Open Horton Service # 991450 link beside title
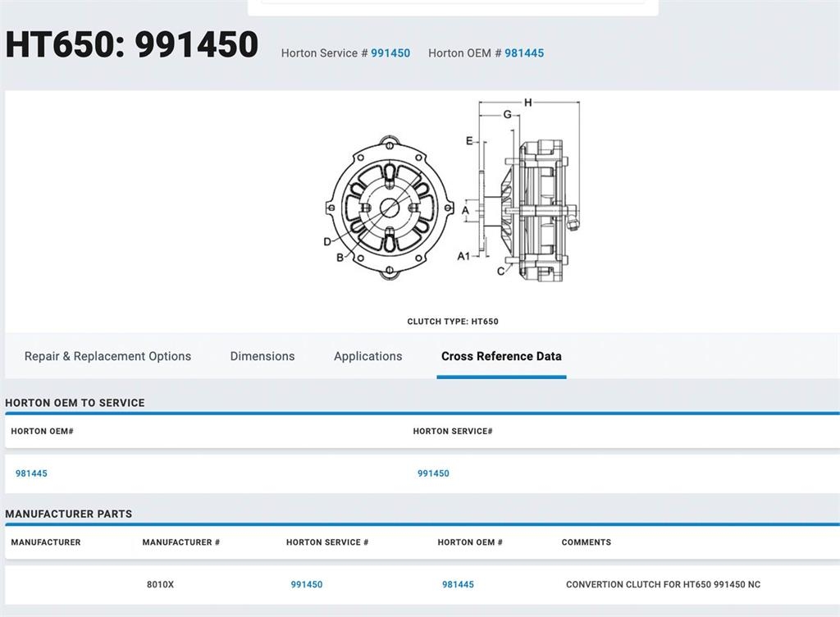840x617 pixels. 390,53
